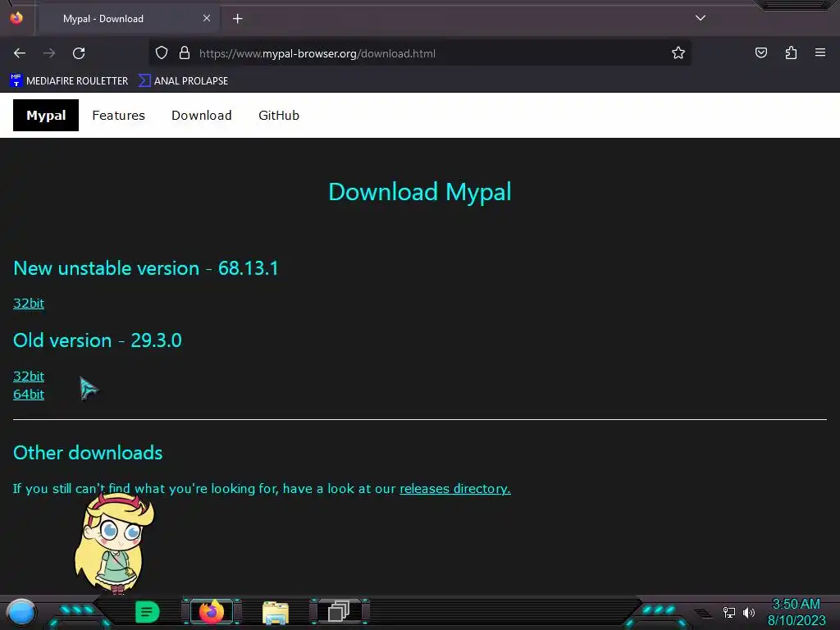Open the volume speaker tray icon

click(749, 612)
